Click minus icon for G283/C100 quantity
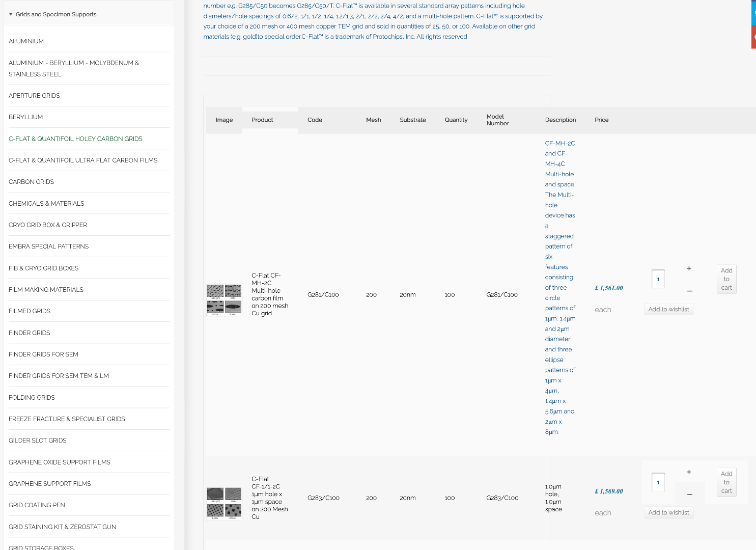Screen dimensions: 756x550 [689, 494]
